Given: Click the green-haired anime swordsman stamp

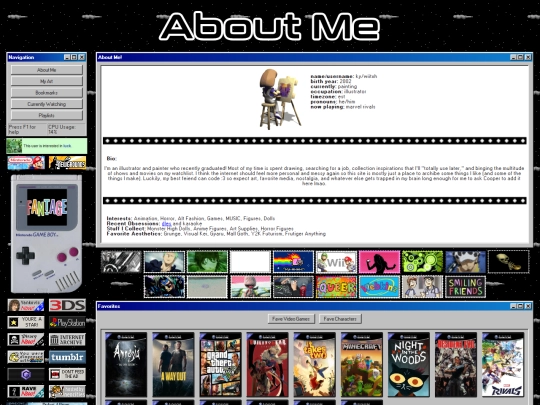Looking at the screenshot, I should pos(164,262).
